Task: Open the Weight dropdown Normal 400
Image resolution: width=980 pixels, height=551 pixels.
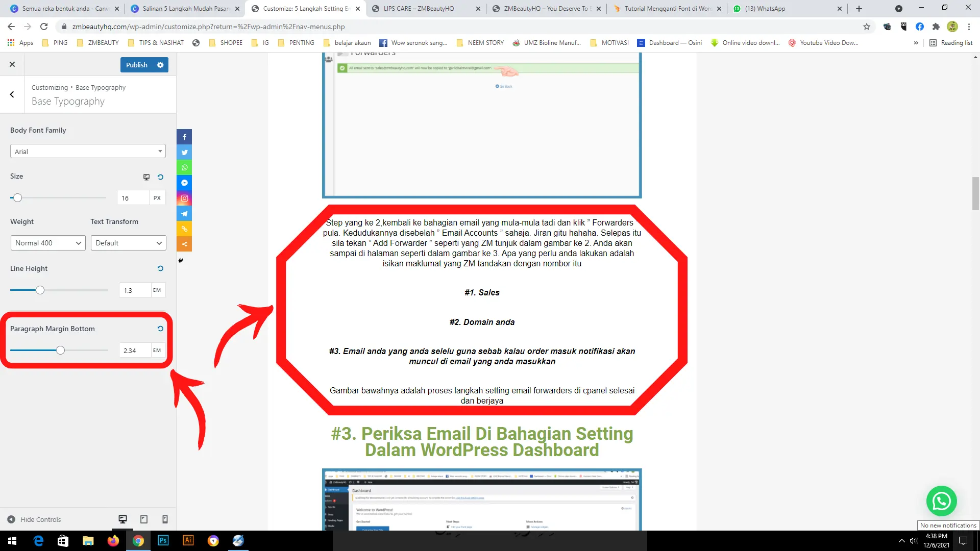Action: 48,243
